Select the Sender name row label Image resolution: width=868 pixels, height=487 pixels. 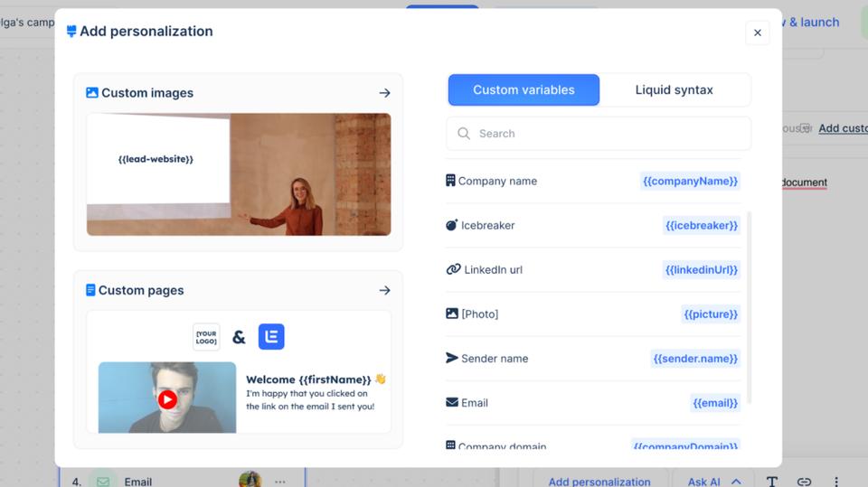(495, 359)
